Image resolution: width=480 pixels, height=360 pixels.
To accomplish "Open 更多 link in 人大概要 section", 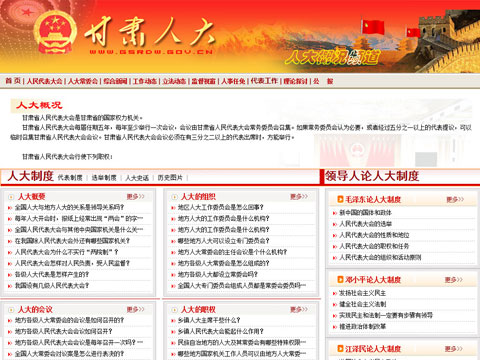I will point(135,197).
